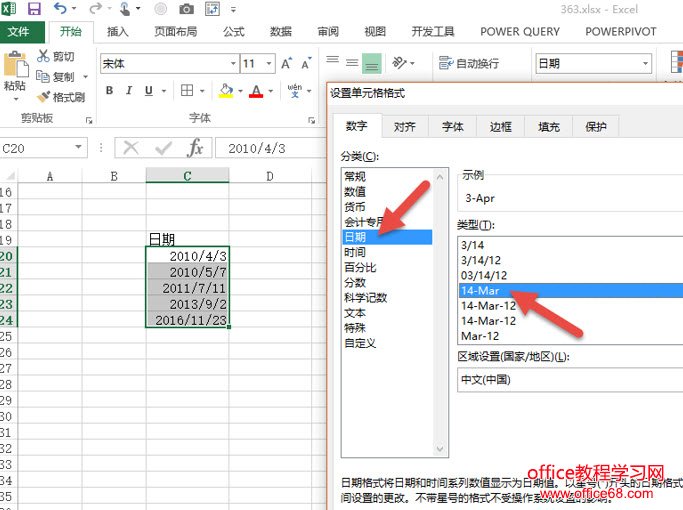Click the highlighted bottom align icon
The image size is (683, 510).
tap(372, 64)
